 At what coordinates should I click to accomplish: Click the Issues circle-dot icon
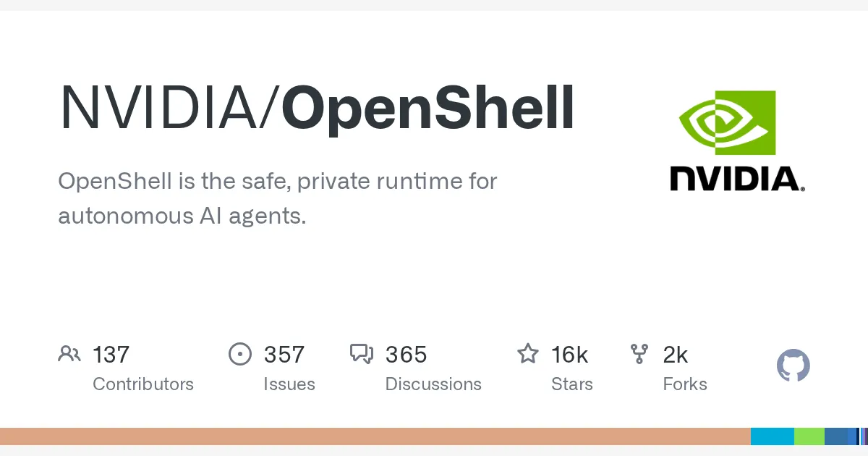pos(240,354)
